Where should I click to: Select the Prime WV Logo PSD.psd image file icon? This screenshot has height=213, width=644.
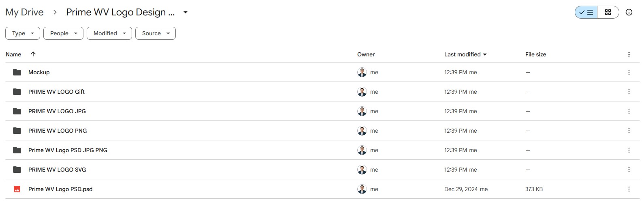coord(17,189)
